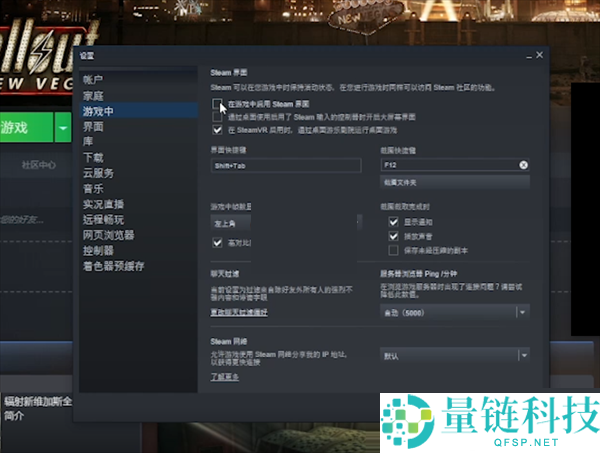Select 帐户 in the settings sidebar
The width and height of the screenshot is (600, 453).
pyautogui.click(x=93, y=79)
